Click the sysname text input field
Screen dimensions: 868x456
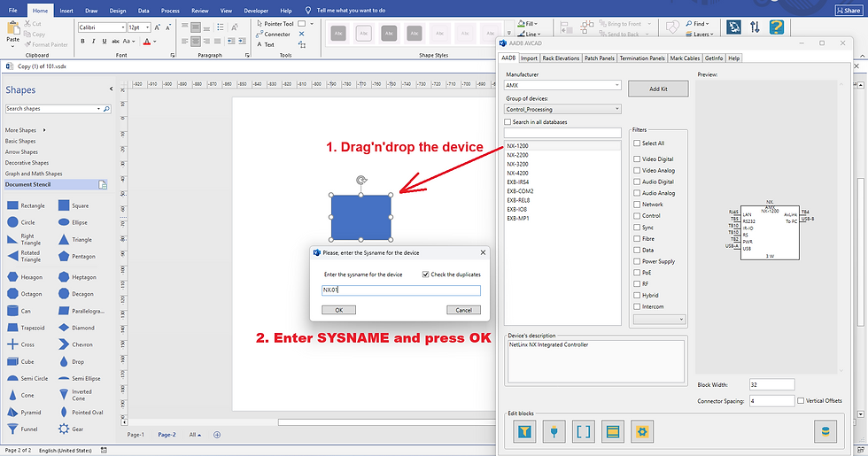coord(400,290)
